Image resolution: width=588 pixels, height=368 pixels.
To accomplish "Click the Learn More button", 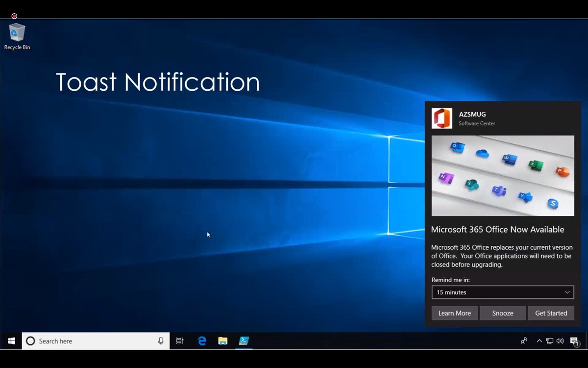I will (455, 313).
